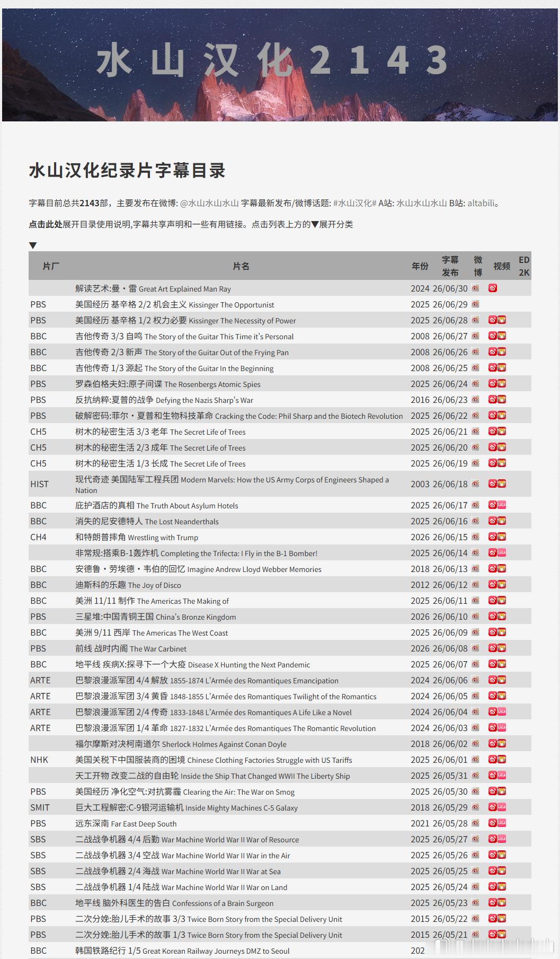Open the @水山水山水山 Weibo profile link
The image size is (560, 959).
[x=209, y=203]
